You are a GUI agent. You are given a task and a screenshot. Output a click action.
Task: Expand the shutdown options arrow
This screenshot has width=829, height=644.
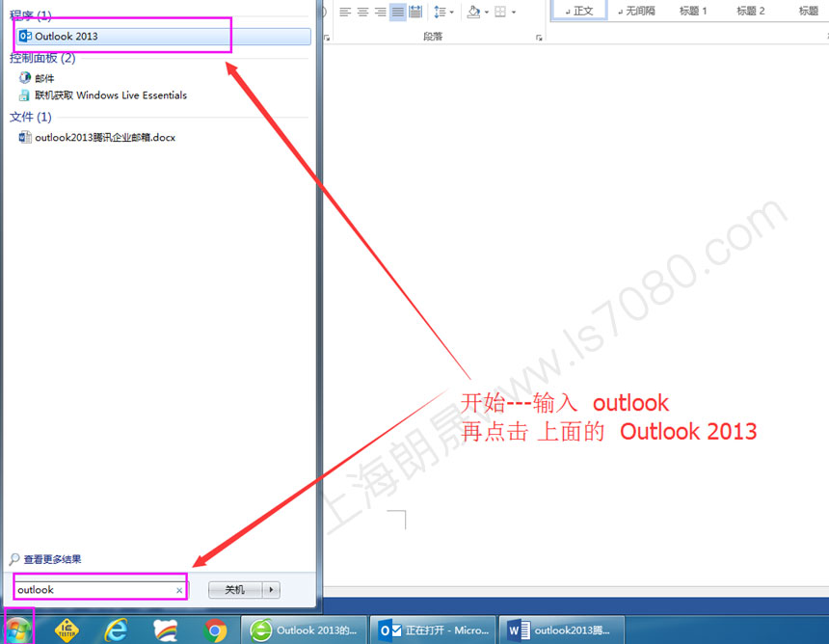click(x=271, y=590)
